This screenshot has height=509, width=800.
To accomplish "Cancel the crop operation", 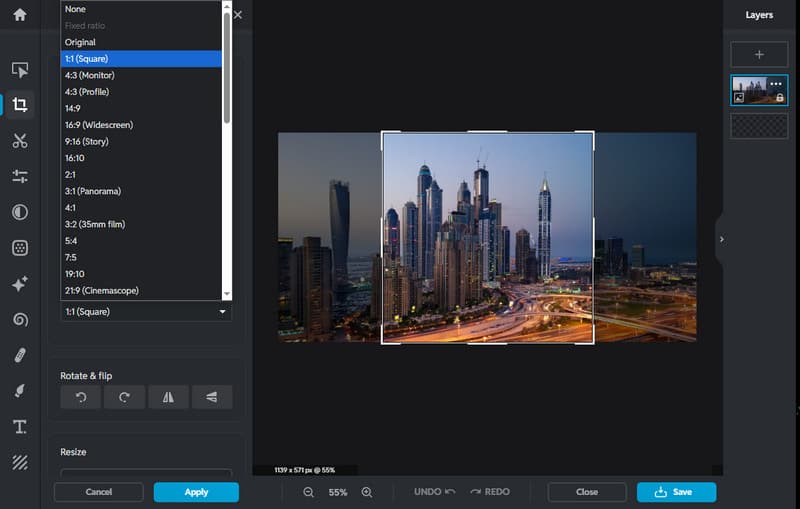I will pos(98,492).
